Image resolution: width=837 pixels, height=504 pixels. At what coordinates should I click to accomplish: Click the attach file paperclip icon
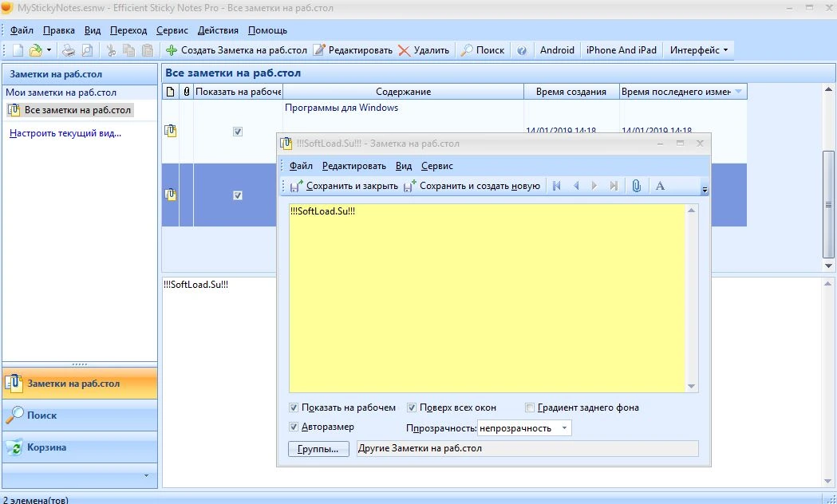tap(636, 186)
